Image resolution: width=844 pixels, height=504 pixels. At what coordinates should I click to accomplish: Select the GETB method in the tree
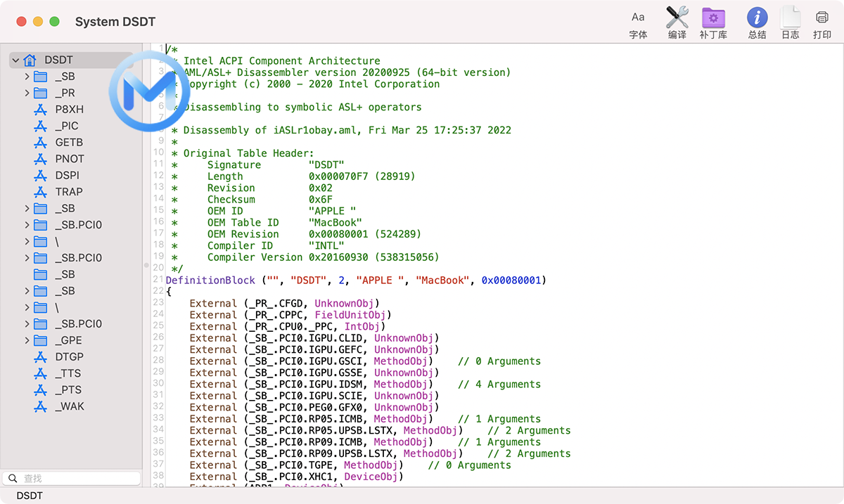pyautogui.click(x=69, y=143)
